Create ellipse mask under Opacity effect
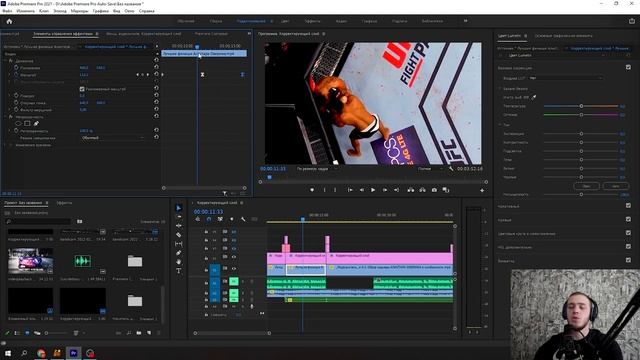The height and width of the screenshot is (360, 640). [x=18, y=123]
